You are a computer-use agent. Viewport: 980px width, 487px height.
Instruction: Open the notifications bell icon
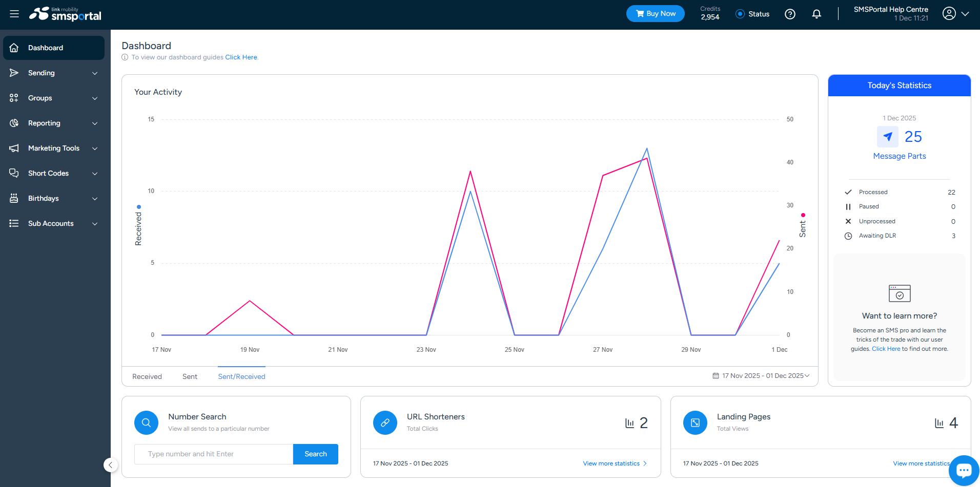[816, 14]
